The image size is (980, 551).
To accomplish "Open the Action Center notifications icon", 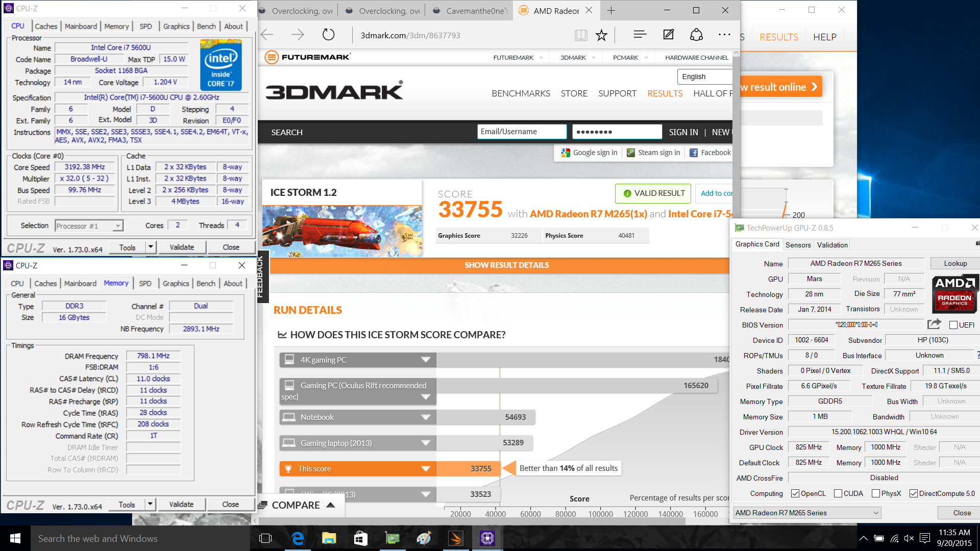I will coord(924,538).
